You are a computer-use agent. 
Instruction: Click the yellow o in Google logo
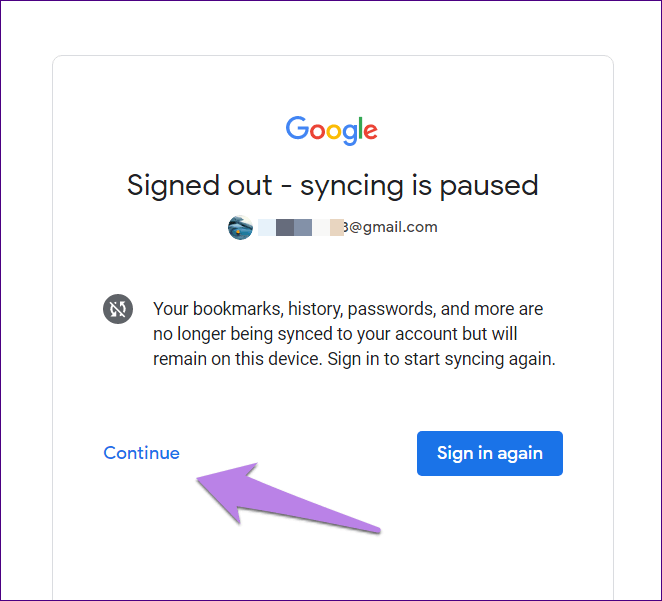coord(332,131)
